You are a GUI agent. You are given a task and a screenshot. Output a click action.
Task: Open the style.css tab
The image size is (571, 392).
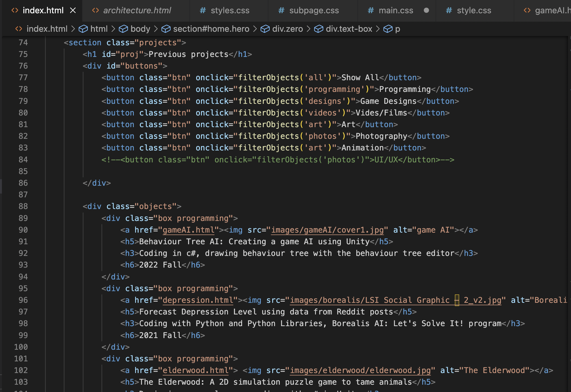[x=474, y=10]
